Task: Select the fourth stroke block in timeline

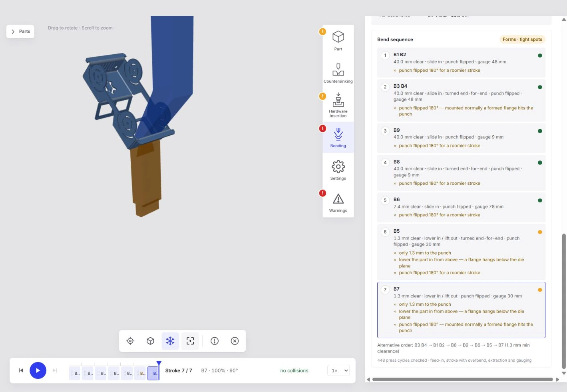Action: 114,373
